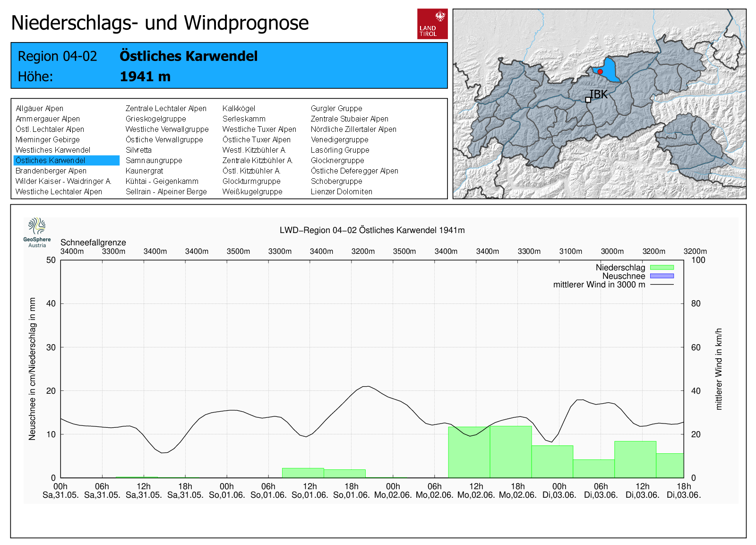Open Venedigergruppe region
The height and width of the screenshot is (545, 756).
(339, 139)
